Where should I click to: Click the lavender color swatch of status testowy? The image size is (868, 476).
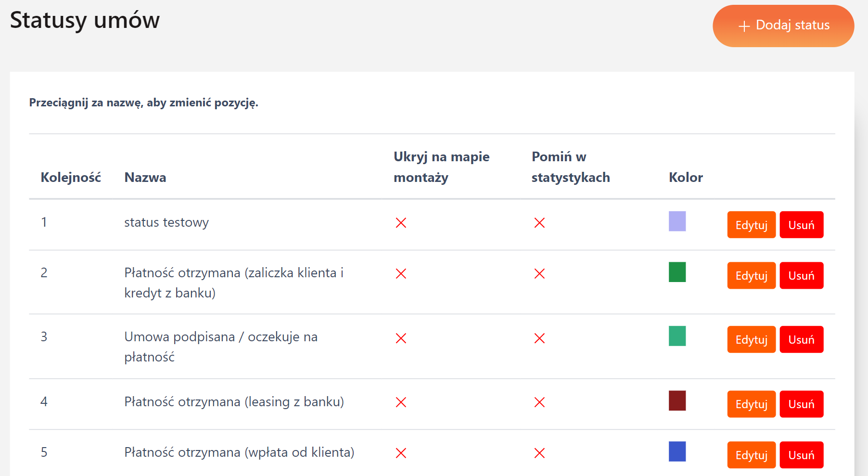click(677, 221)
